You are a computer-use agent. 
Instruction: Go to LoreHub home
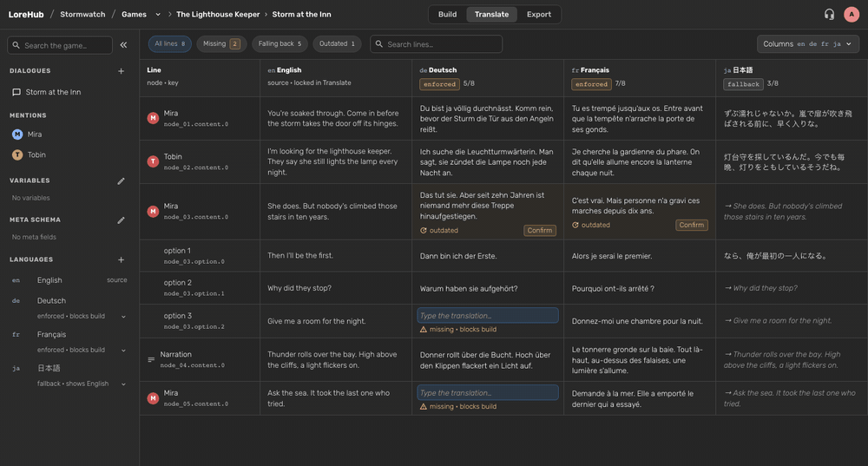click(x=26, y=15)
